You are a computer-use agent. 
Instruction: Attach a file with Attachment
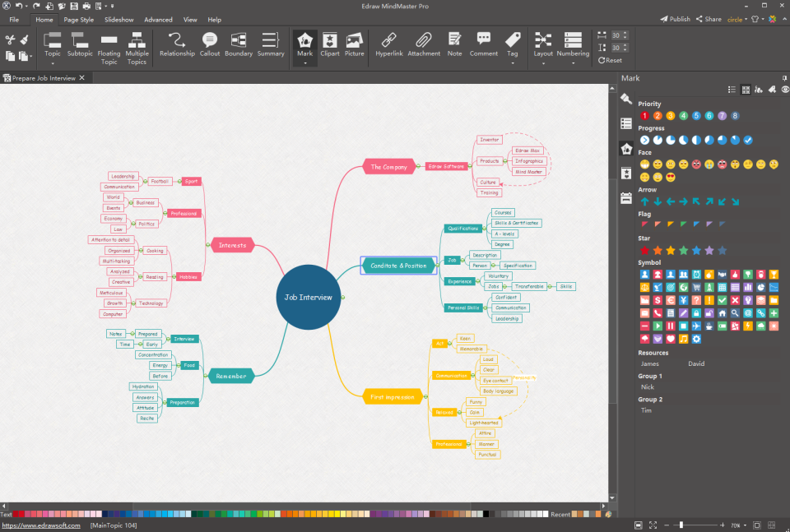[x=424, y=44]
